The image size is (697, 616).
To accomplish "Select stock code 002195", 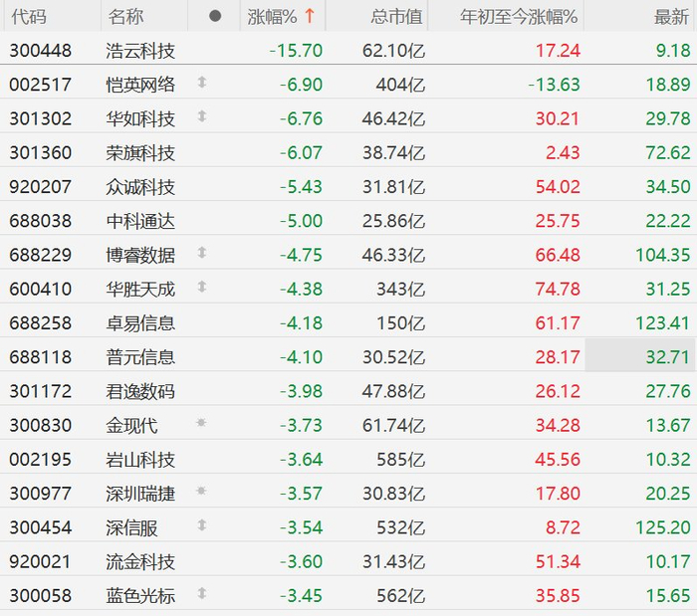I will tap(41, 459).
